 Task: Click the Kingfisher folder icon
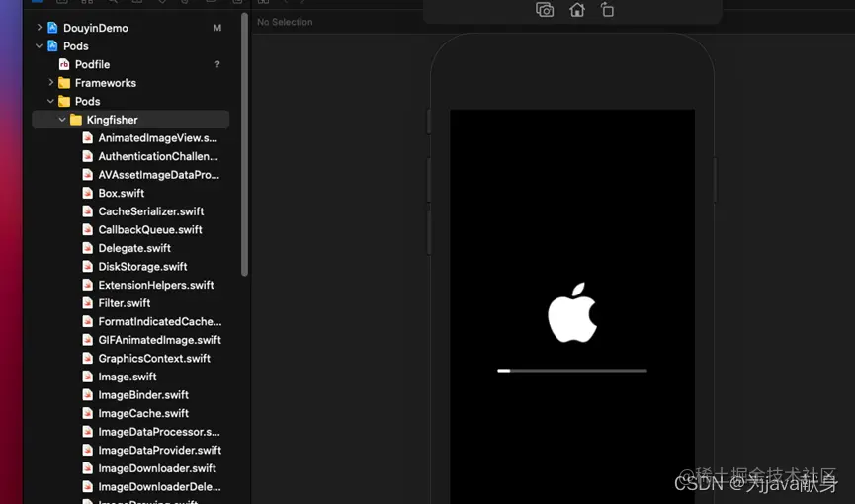(76, 120)
